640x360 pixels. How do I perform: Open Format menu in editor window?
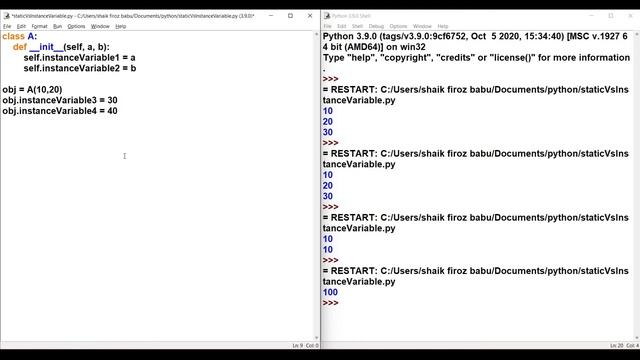[x=40, y=26]
